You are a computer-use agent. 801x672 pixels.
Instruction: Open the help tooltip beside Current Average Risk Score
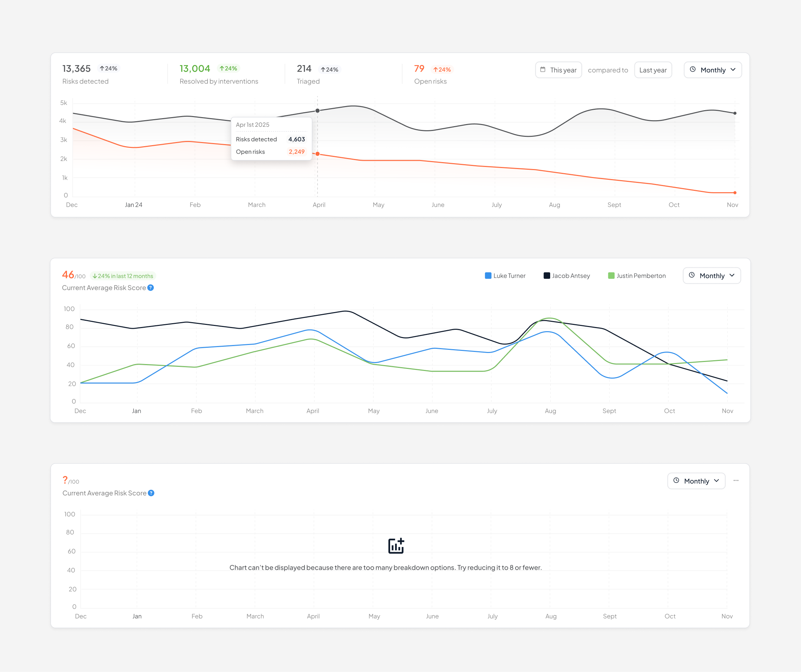tap(151, 288)
